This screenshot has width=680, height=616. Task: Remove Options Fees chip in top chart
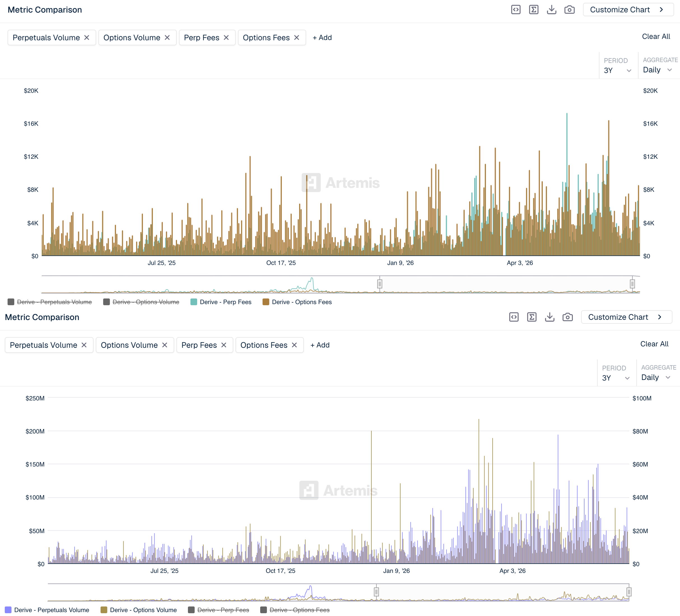[x=297, y=38]
